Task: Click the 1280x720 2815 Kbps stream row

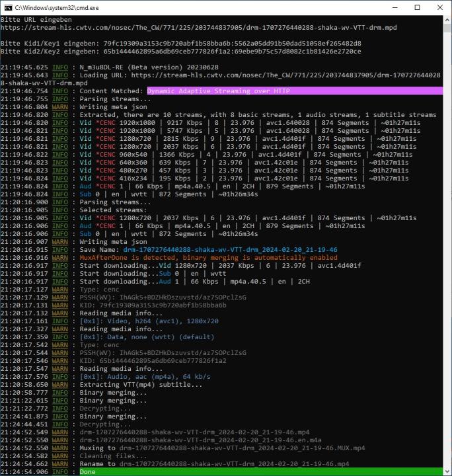Action: pos(209,138)
